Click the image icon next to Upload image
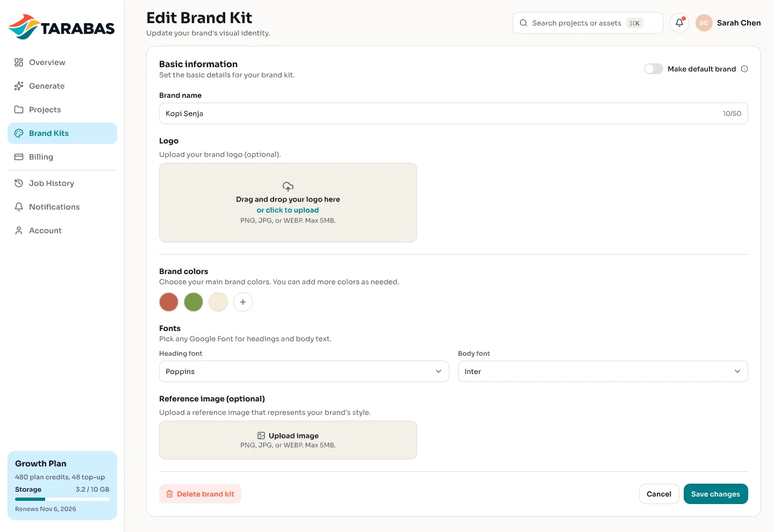This screenshot has height=532, width=774. pos(261,436)
